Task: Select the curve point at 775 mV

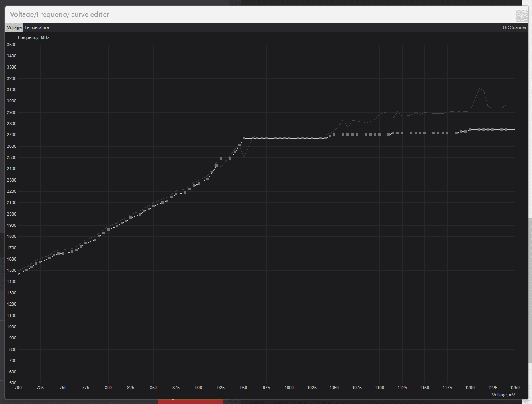Action: [86, 243]
